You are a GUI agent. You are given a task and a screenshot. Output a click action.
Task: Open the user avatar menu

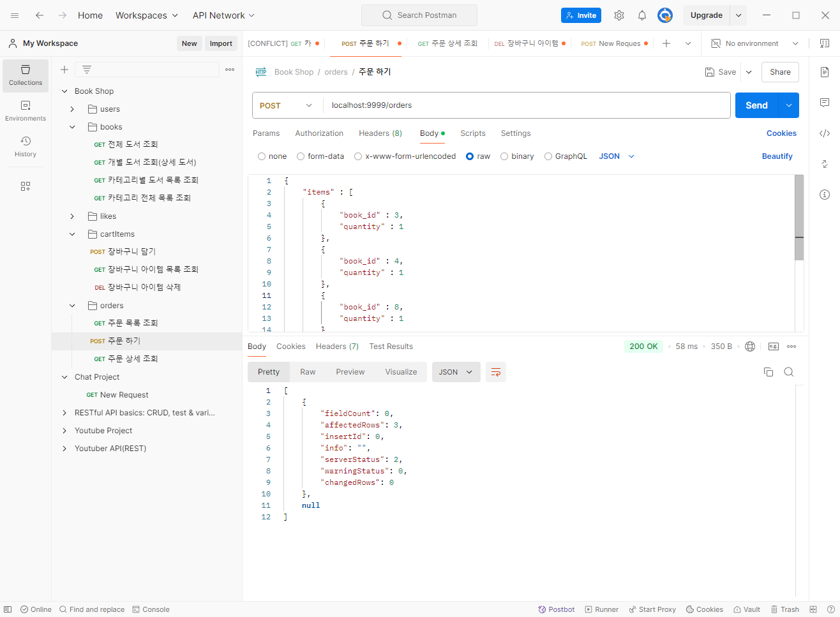pyautogui.click(x=665, y=15)
